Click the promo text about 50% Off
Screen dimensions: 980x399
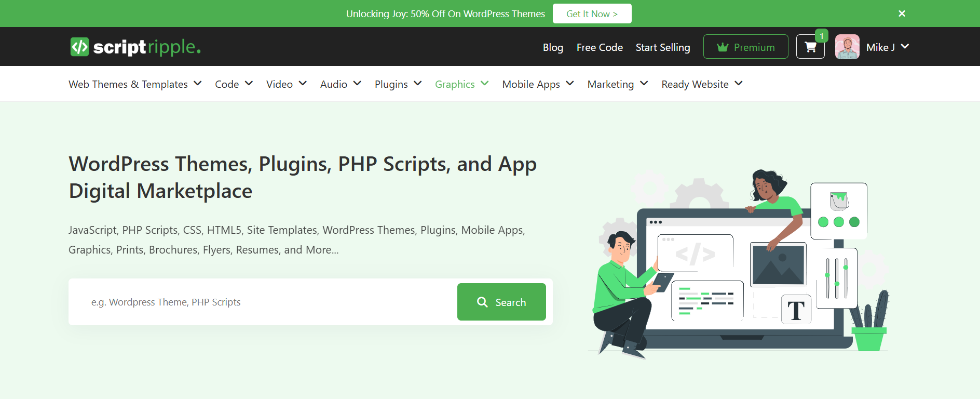pos(445,14)
